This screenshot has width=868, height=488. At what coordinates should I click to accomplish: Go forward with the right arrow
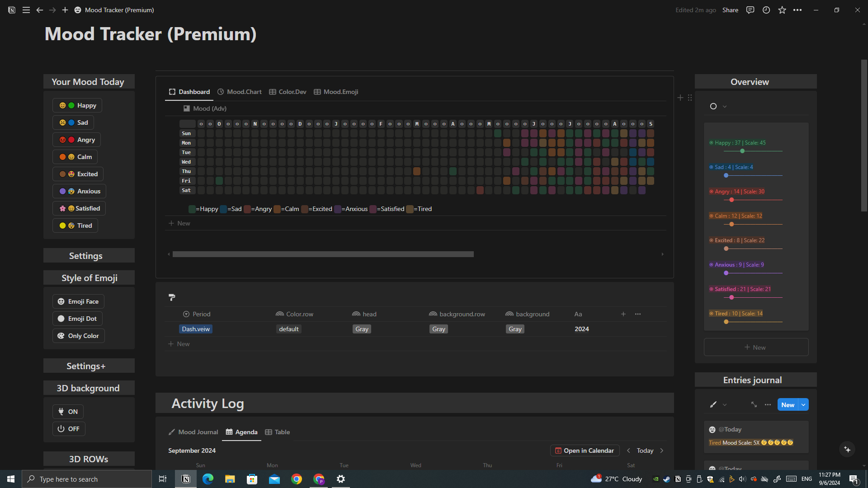tap(52, 10)
